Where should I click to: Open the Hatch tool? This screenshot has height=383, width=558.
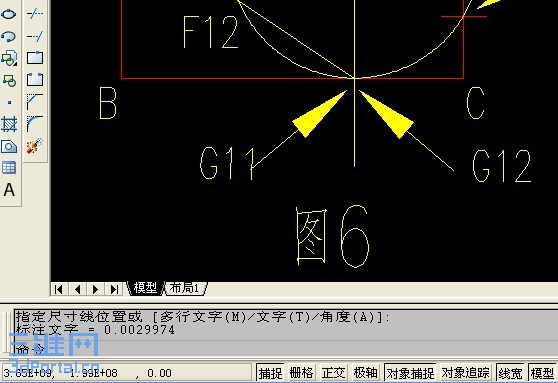click(9, 124)
